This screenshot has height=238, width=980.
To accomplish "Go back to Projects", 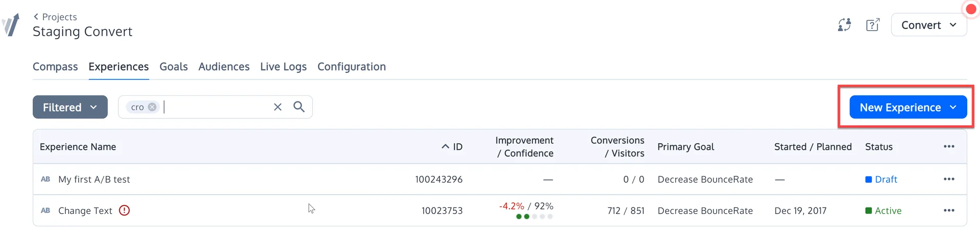I will tap(55, 17).
